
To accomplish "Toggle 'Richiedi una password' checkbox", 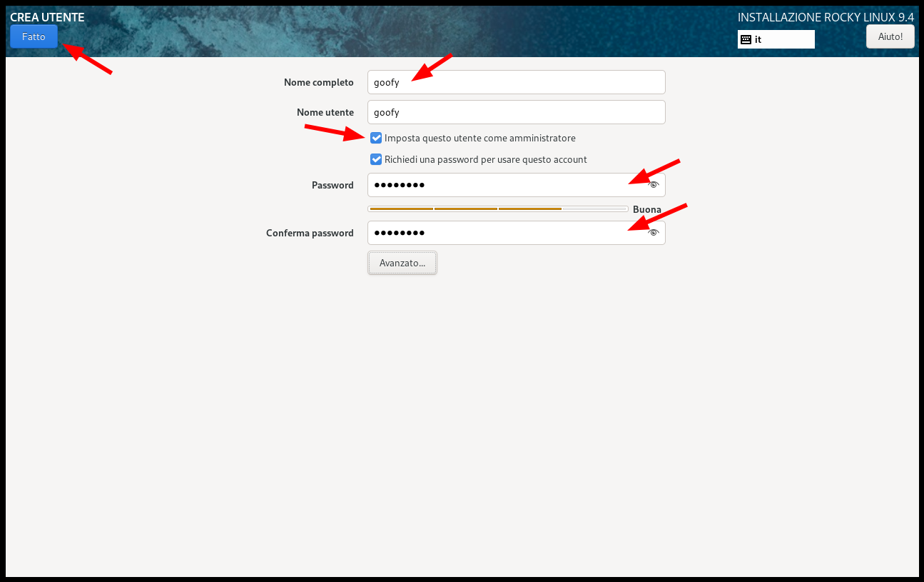I will [x=376, y=159].
